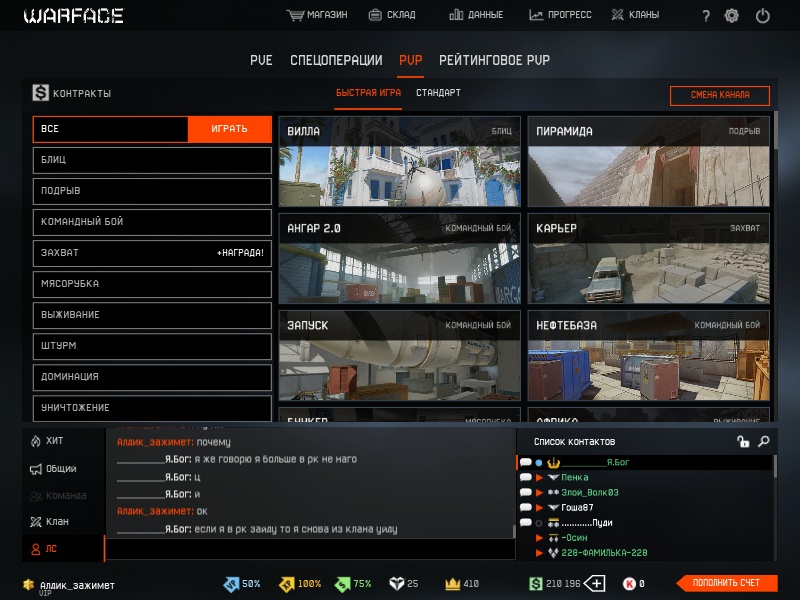Screen dimensions: 800x600
Task: Click chat bubble icon next to Гоша87
Action: point(526,508)
